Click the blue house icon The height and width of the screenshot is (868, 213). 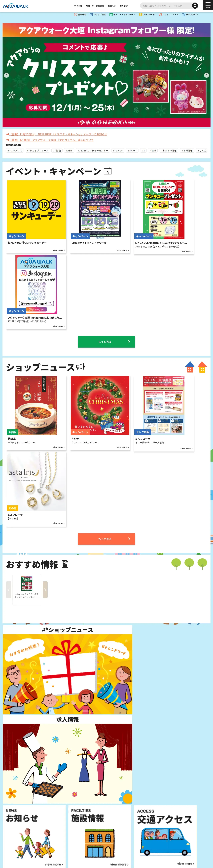click(x=190, y=367)
